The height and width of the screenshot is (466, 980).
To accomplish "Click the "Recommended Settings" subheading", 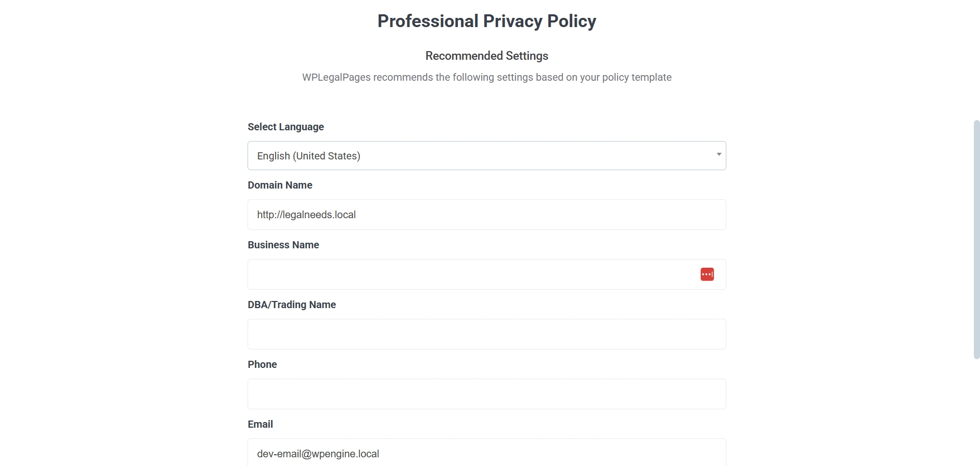I will coord(486,56).
